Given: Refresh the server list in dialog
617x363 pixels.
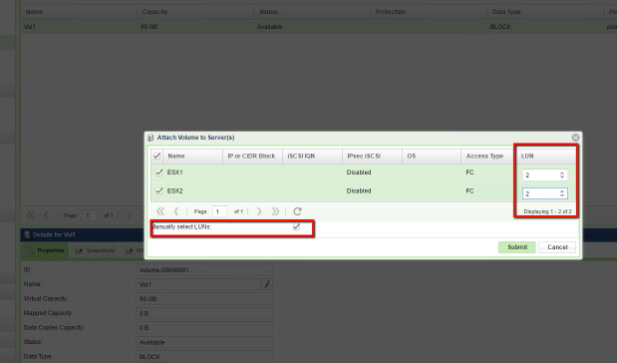Looking at the screenshot, I should click(x=297, y=212).
